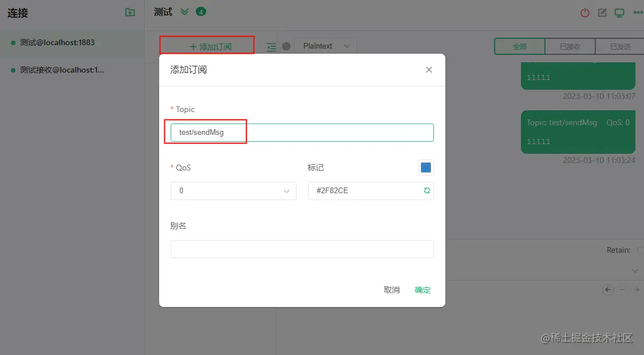Click the green refresh random color icon
This screenshot has height=355, width=644.
(426, 190)
